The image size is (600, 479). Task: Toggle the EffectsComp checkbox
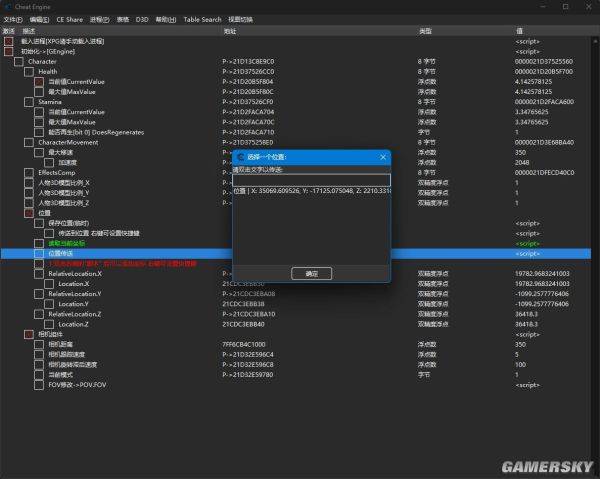29,173
